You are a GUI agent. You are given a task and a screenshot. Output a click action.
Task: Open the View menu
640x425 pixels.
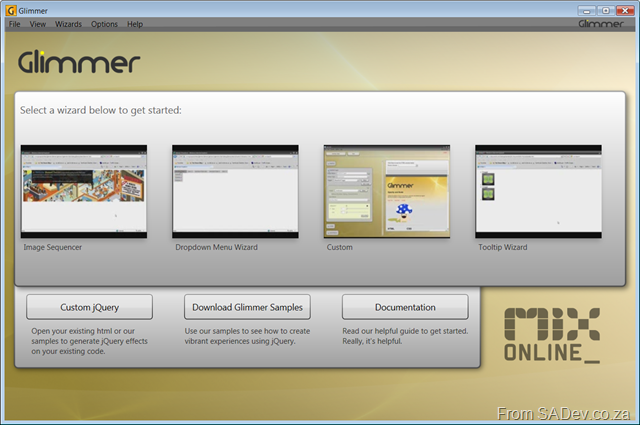coord(38,24)
